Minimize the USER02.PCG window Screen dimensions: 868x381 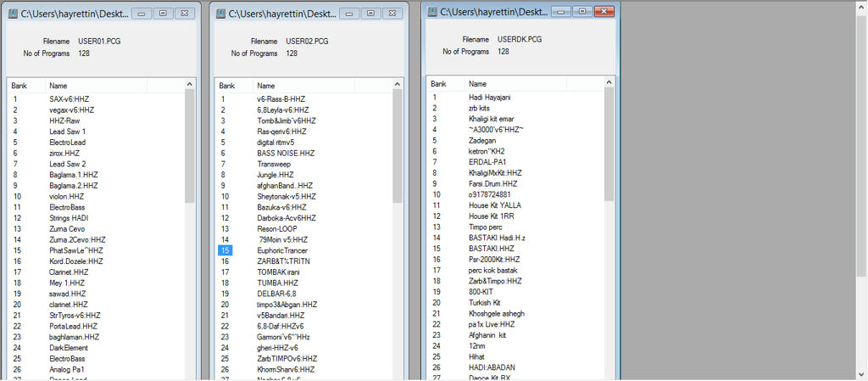pos(348,14)
